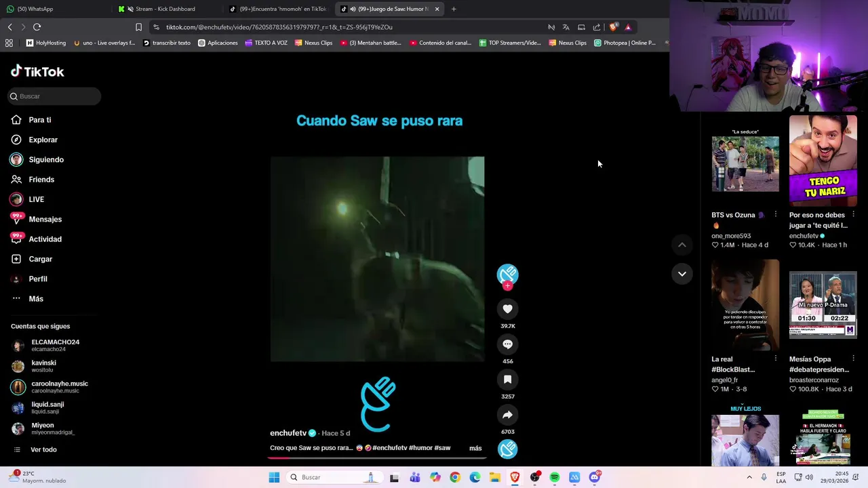868x488 pixels.
Task: Mute the tab via speaker icon
Action: coord(353,9)
